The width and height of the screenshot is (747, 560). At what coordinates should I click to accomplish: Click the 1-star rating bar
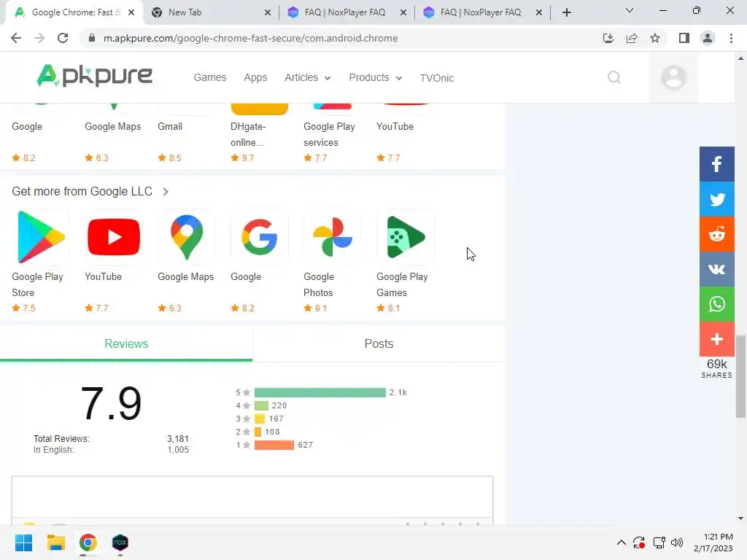click(x=274, y=445)
